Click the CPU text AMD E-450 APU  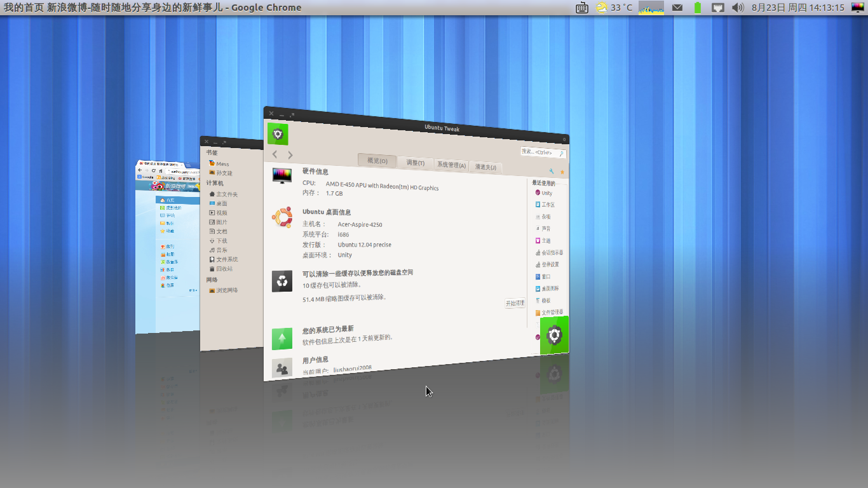[382, 186]
